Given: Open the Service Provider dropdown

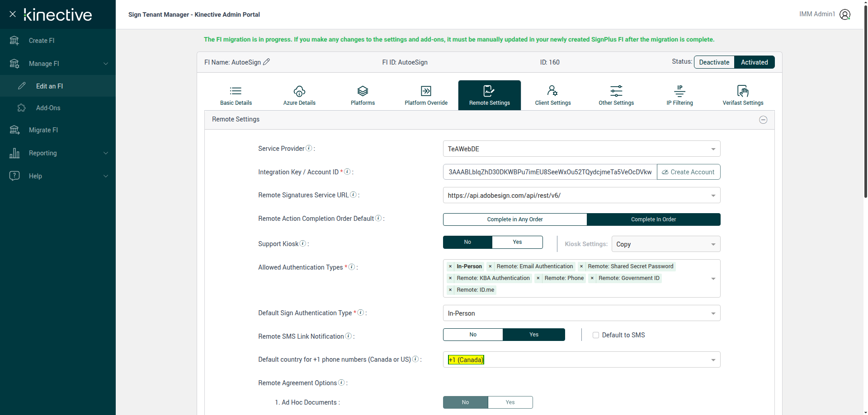Looking at the screenshot, I should point(581,149).
